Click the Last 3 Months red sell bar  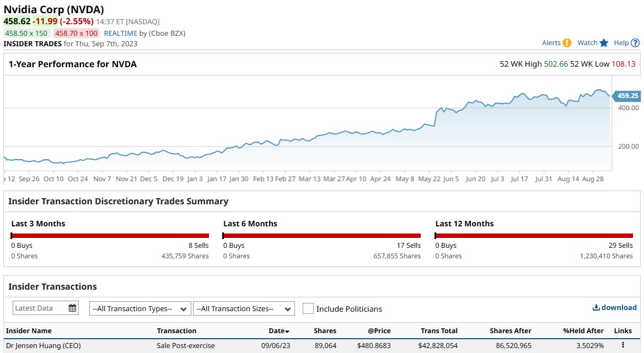coord(110,235)
